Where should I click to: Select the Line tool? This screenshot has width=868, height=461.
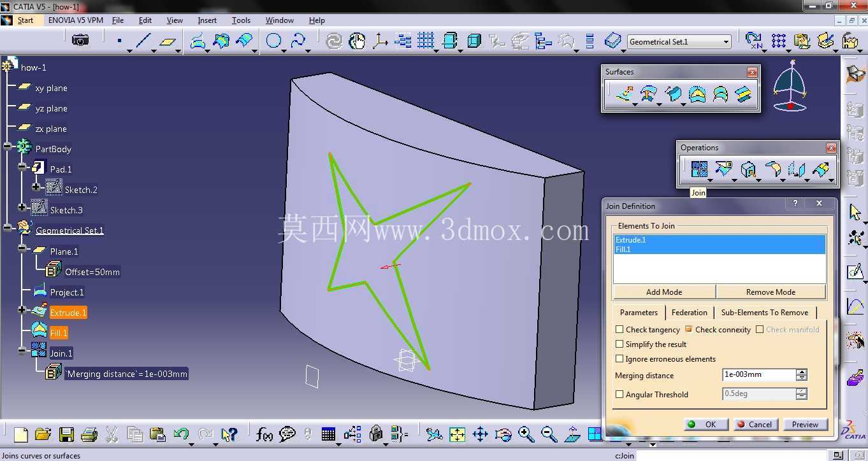coord(143,41)
